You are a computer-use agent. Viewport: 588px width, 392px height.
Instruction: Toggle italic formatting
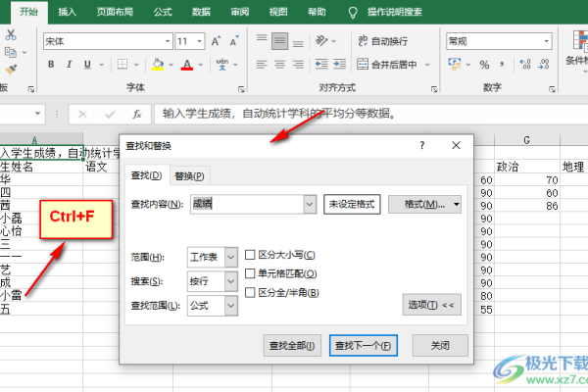click(x=69, y=65)
